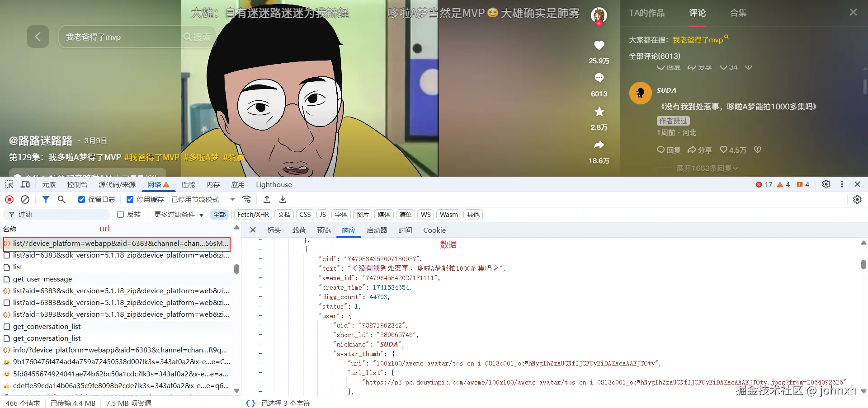Open the video author's avatar
This screenshot has height=408, width=868.
click(x=599, y=15)
